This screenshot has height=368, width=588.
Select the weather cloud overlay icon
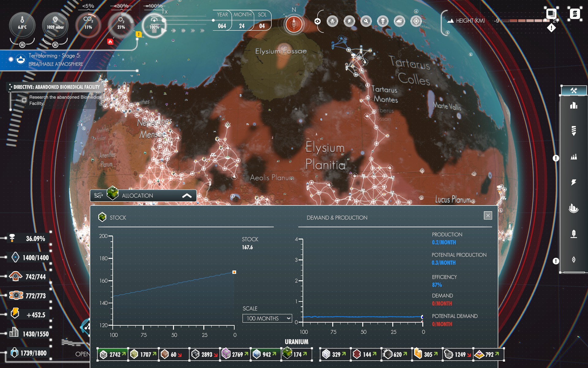point(399,21)
